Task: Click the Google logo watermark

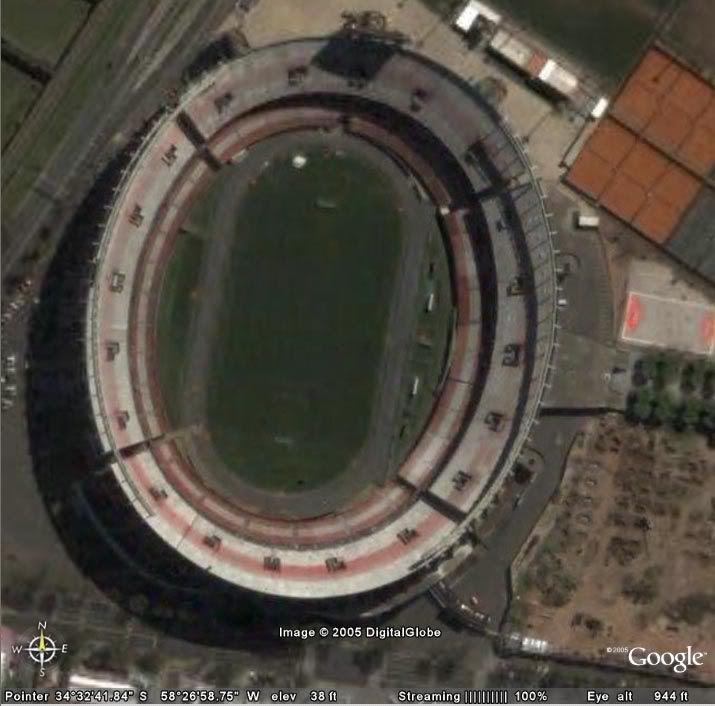Action: [666, 659]
